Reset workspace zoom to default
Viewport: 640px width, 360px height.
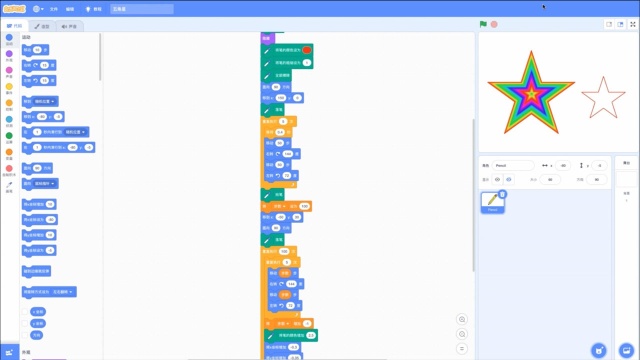click(x=462, y=349)
